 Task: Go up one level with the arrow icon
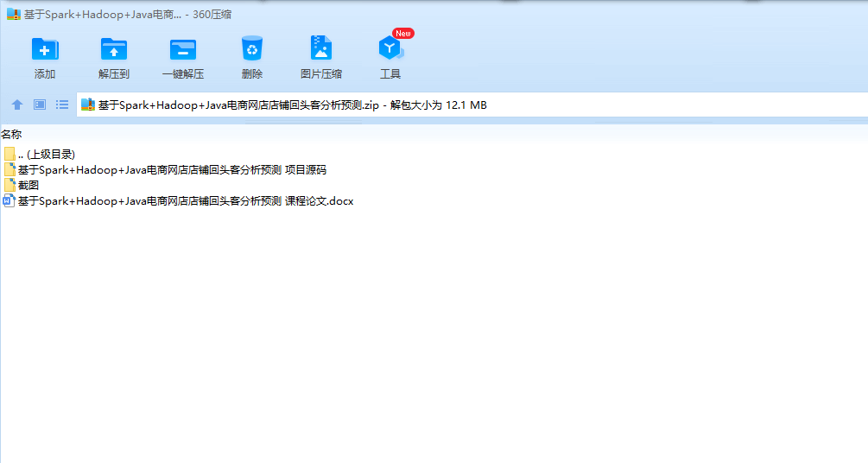(17, 105)
